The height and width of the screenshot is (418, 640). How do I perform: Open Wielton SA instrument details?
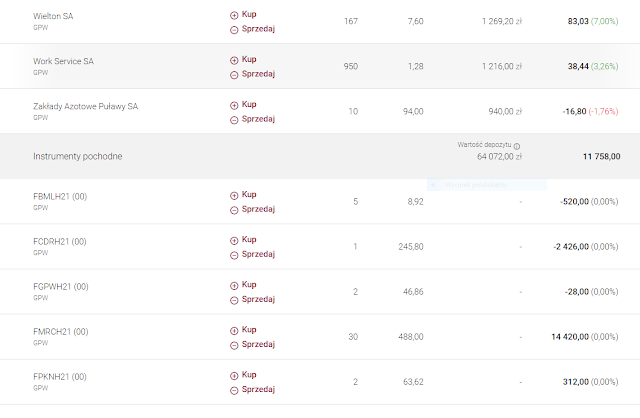click(x=53, y=16)
